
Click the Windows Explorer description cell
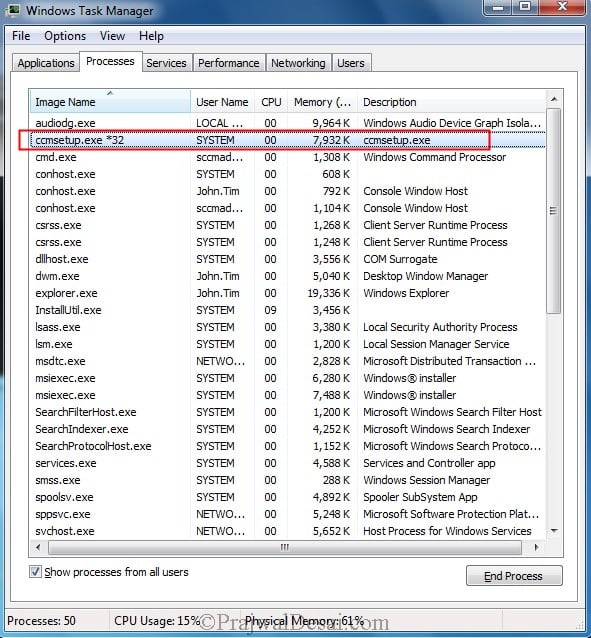(x=406, y=293)
